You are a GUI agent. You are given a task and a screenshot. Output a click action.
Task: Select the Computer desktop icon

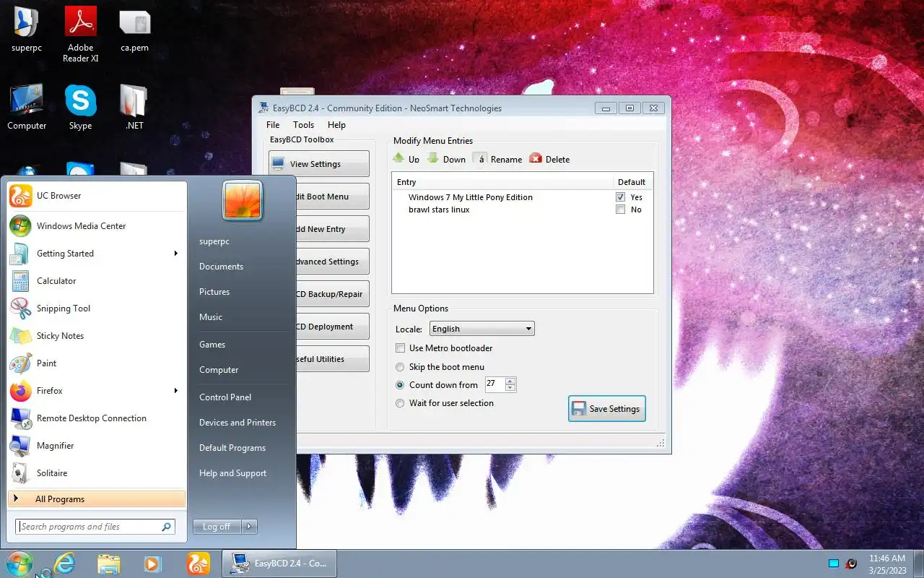[27, 108]
